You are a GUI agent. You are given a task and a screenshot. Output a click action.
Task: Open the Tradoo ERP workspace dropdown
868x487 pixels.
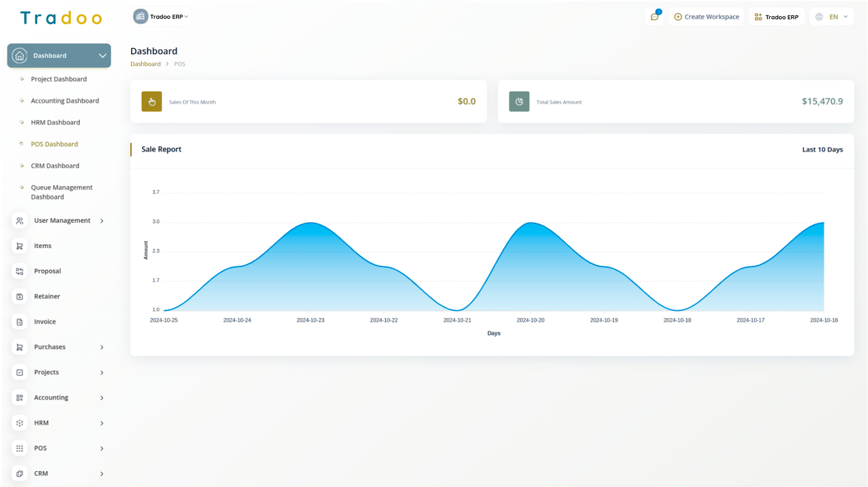click(x=162, y=17)
